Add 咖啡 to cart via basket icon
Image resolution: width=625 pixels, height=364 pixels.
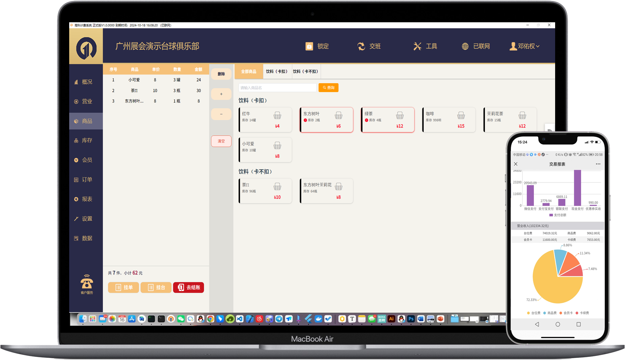point(461,116)
